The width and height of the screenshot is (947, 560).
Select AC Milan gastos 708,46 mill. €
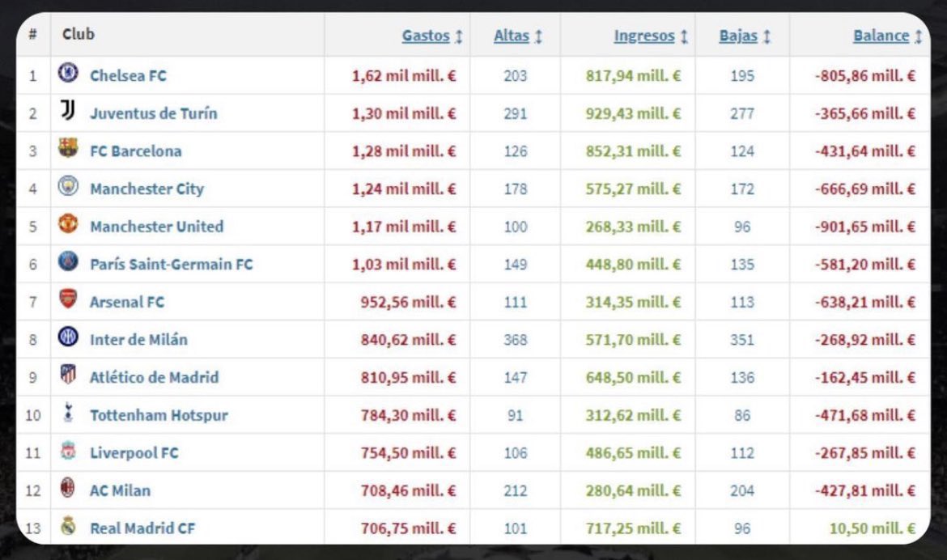point(408,490)
